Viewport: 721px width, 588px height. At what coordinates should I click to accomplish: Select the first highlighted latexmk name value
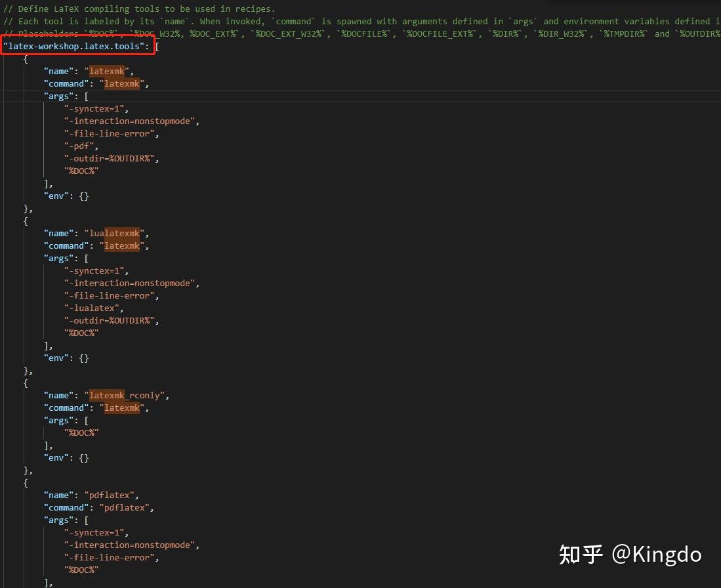(x=106, y=71)
